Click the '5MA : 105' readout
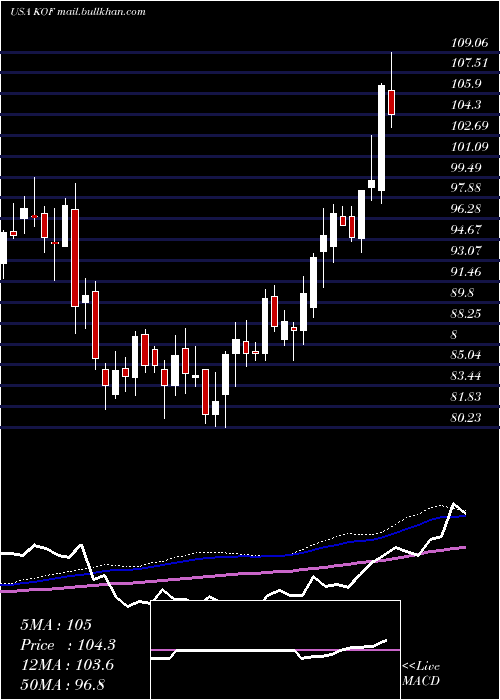The width and height of the screenshot is (500, 700). (56, 625)
